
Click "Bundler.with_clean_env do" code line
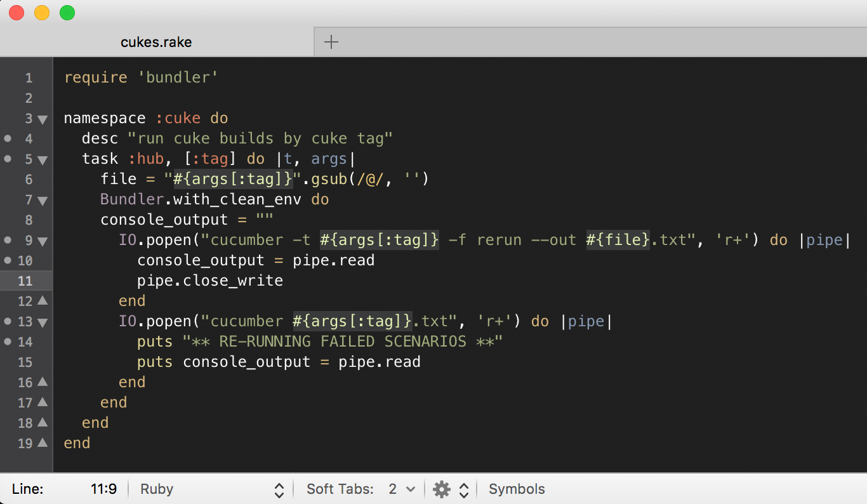point(215,199)
